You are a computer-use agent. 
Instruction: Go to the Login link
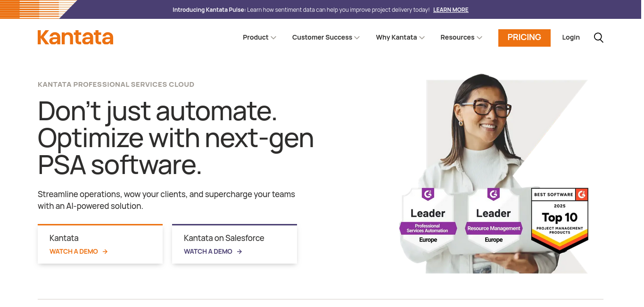coord(571,37)
